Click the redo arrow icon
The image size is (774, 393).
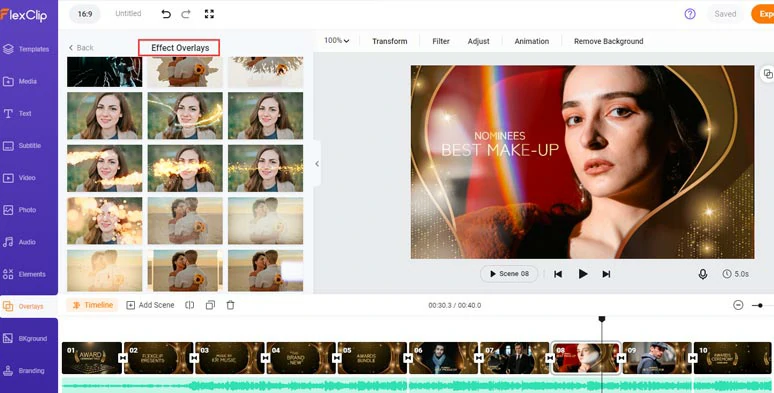click(186, 14)
